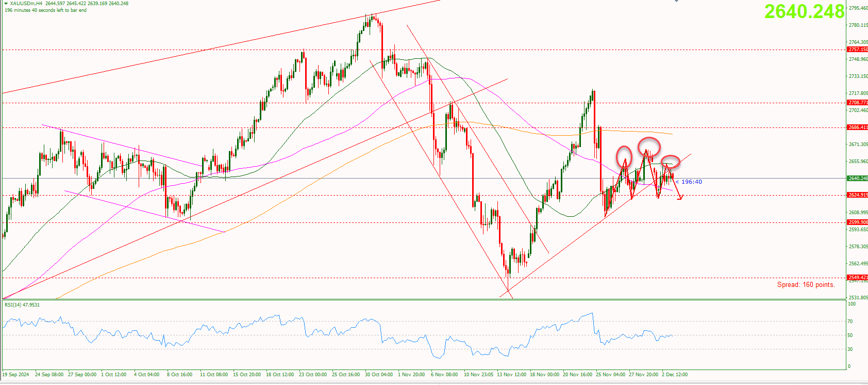Click the green 2640.248 current price tag

[x=858, y=179]
